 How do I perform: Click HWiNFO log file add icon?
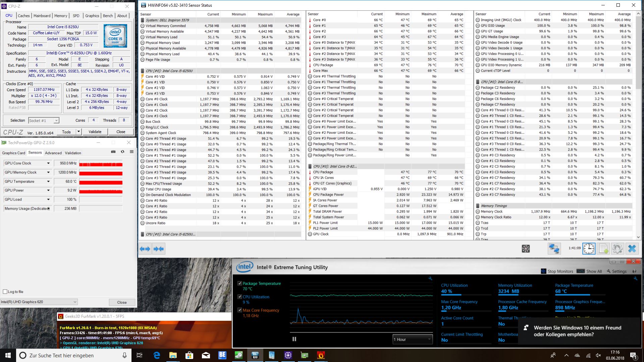point(603,249)
